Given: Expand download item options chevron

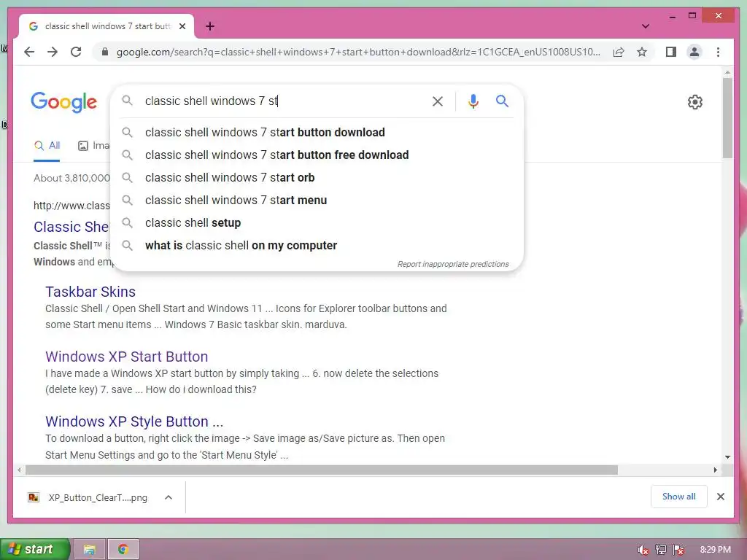Looking at the screenshot, I should [169, 497].
